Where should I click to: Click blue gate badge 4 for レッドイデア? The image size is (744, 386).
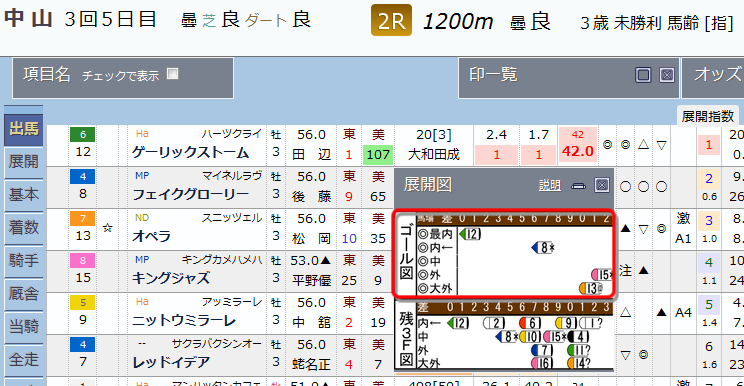(x=83, y=344)
